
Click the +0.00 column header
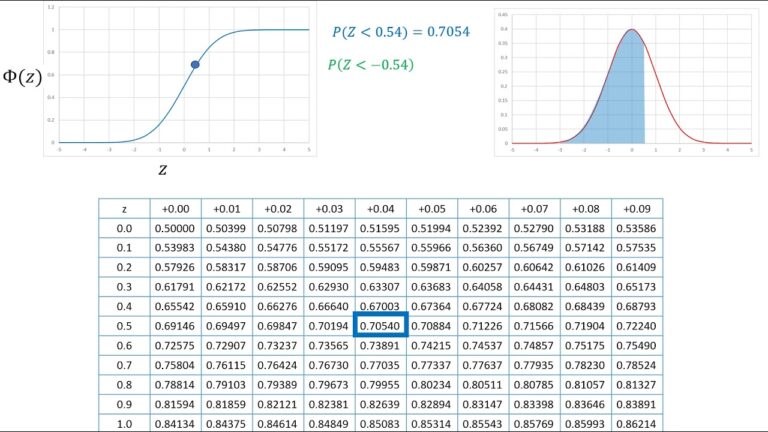click(176, 209)
